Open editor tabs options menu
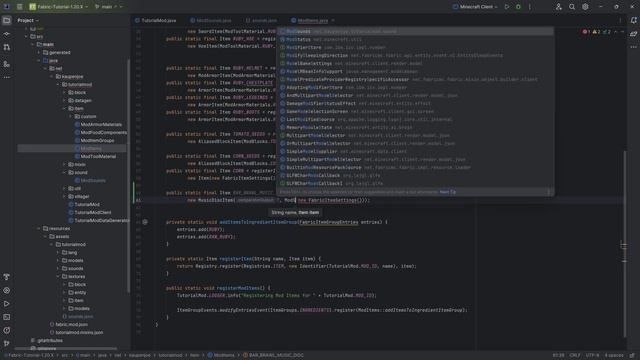 pos(620,20)
